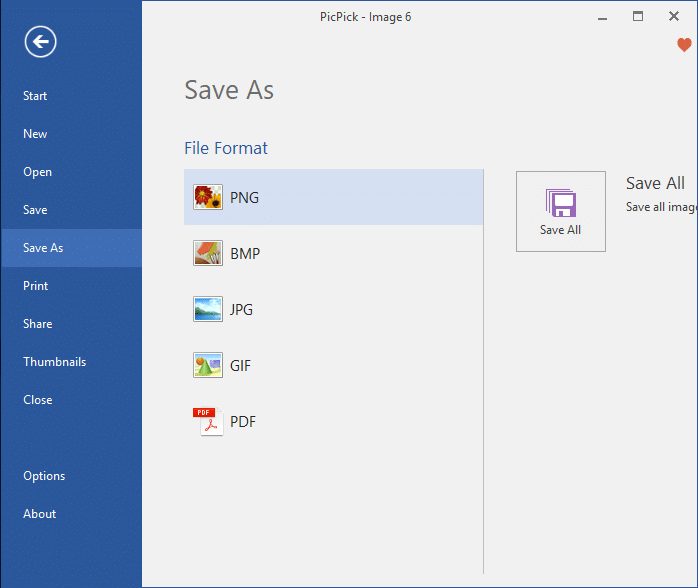The width and height of the screenshot is (698, 588).
Task: Show Thumbnails from the sidebar
Action: (x=54, y=362)
